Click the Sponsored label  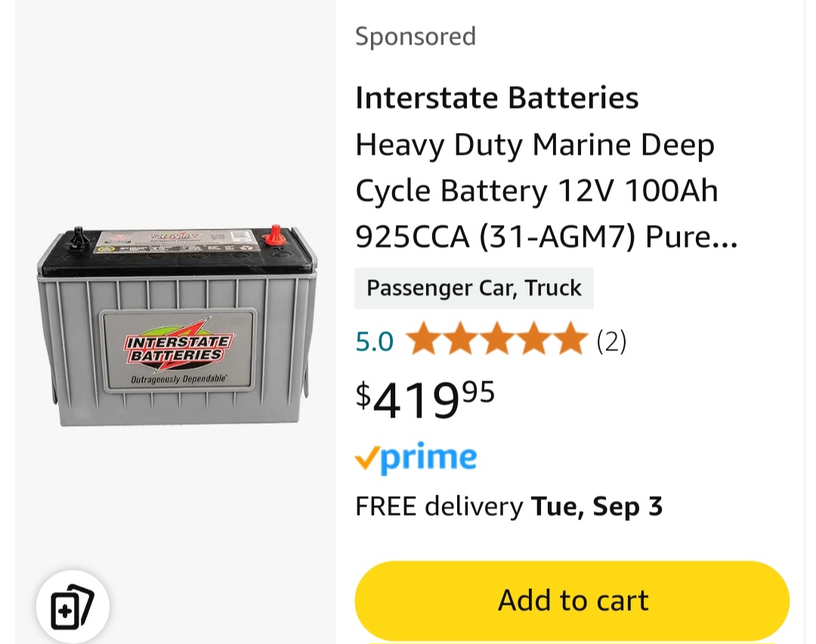click(x=416, y=36)
